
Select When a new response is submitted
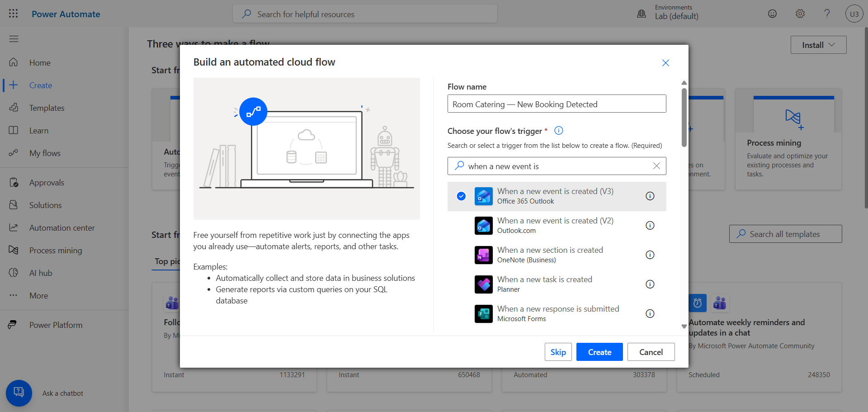(x=557, y=313)
